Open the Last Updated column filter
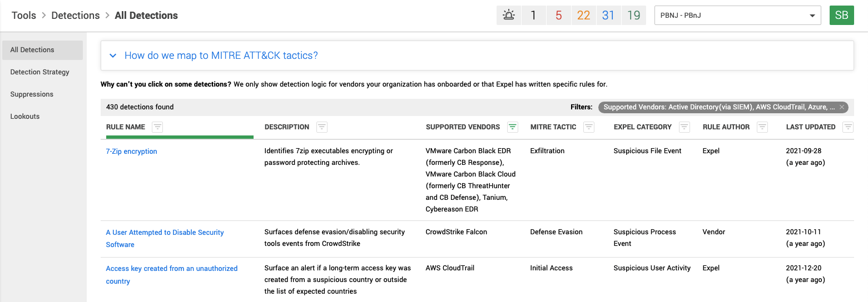This screenshot has height=302, width=868. coord(848,127)
